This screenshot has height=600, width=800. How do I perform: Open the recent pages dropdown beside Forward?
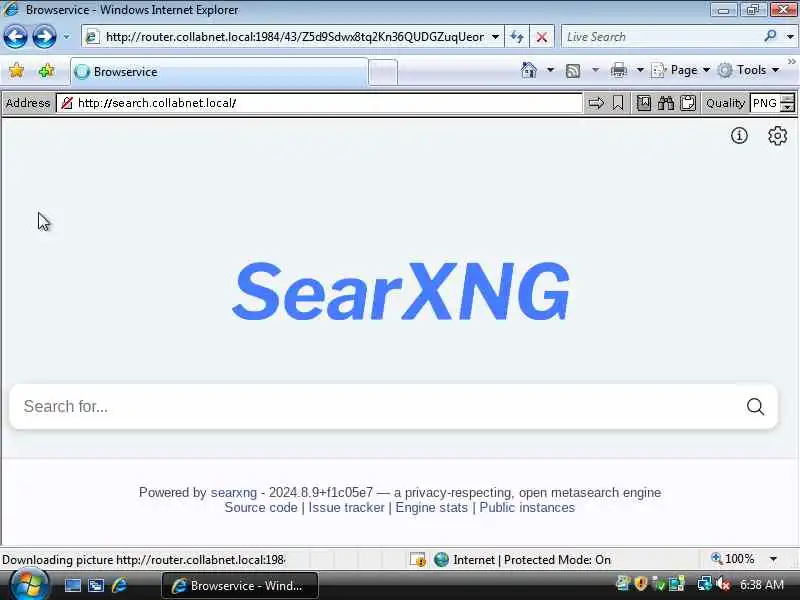[66, 37]
